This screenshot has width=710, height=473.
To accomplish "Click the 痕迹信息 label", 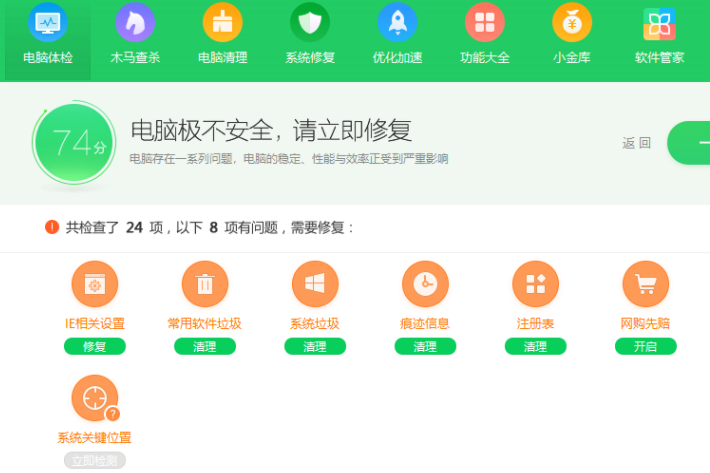I will (425, 323).
